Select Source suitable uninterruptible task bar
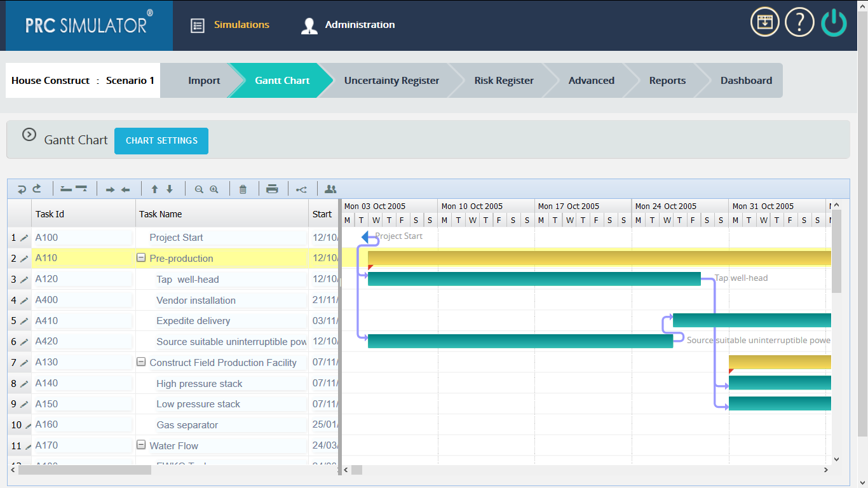This screenshot has height=488, width=868. tap(520, 341)
